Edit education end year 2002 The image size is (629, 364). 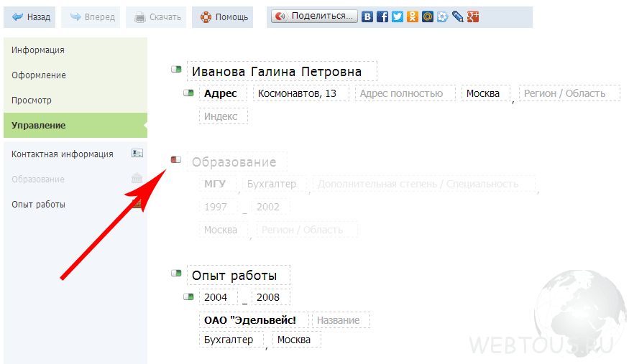271,207
